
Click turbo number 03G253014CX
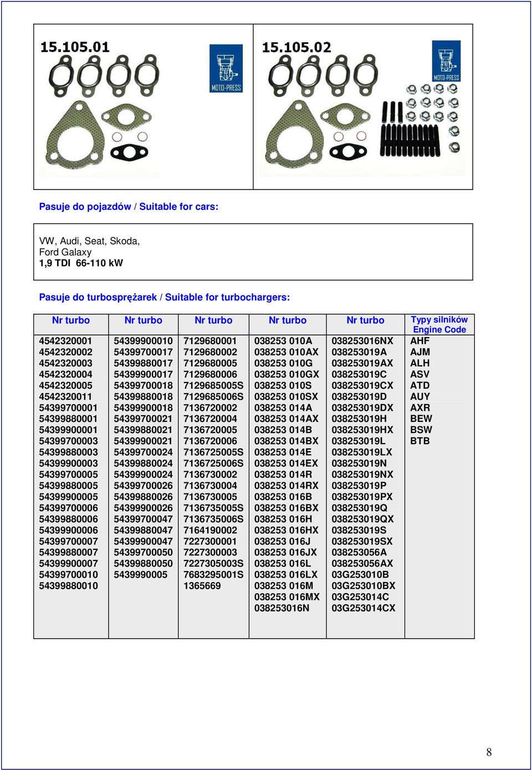coord(364,608)
